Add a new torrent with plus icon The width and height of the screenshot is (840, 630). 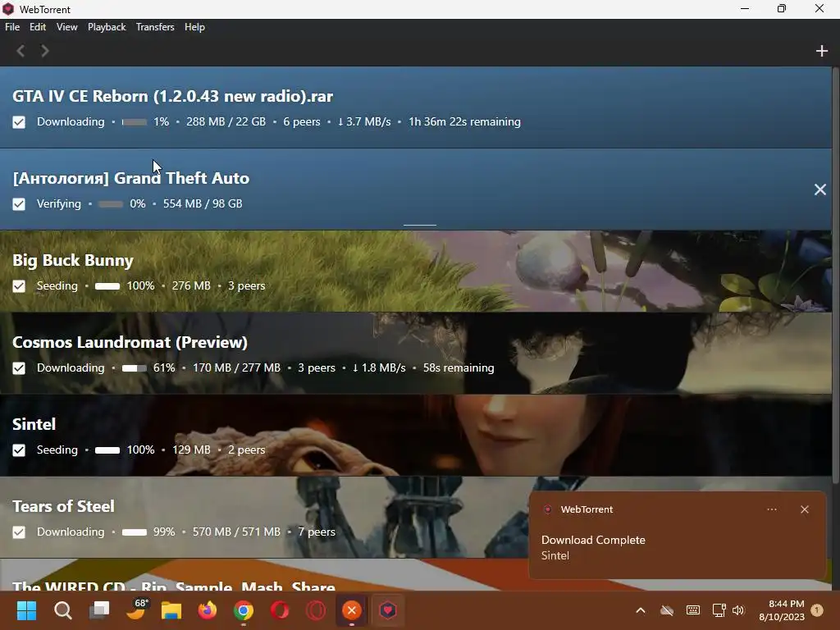(822, 51)
